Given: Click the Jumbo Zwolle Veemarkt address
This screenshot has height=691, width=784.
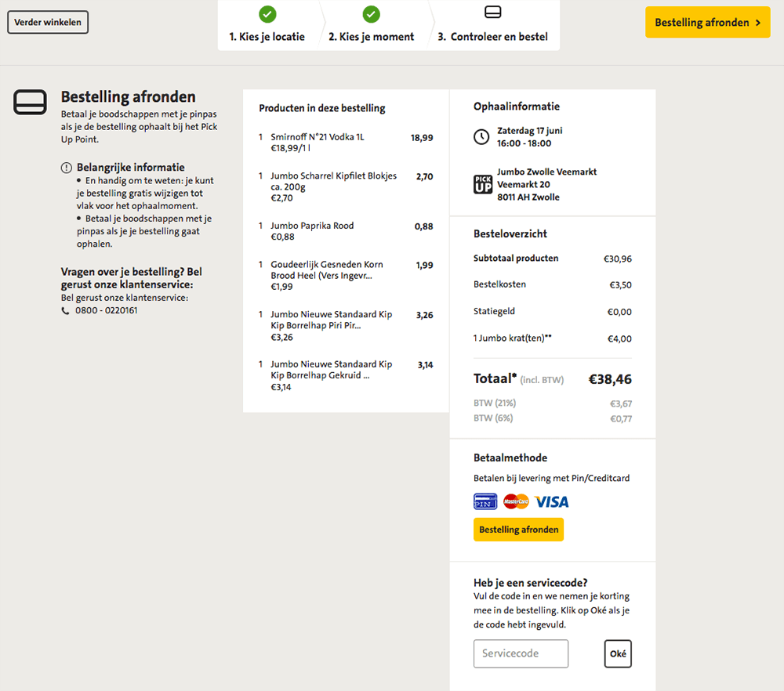Looking at the screenshot, I should click(x=546, y=184).
